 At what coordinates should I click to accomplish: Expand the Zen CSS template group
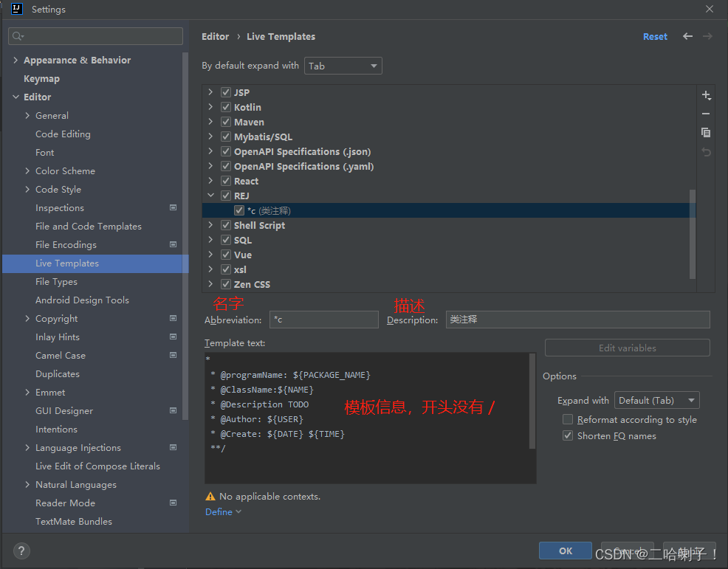tap(210, 284)
